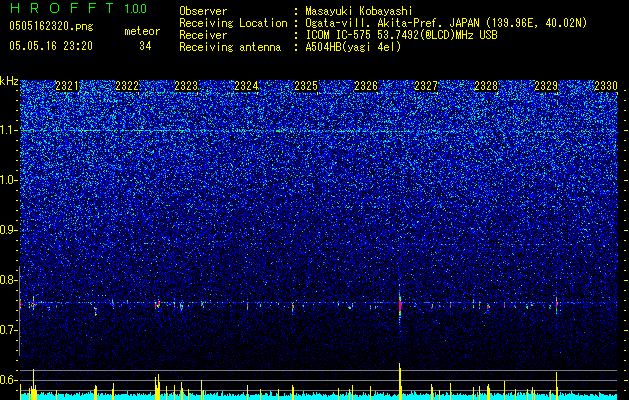The height and width of the screenshot is (400, 629).
Task: Click the date stamp 05.05.16 23:20
Action: point(51,46)
